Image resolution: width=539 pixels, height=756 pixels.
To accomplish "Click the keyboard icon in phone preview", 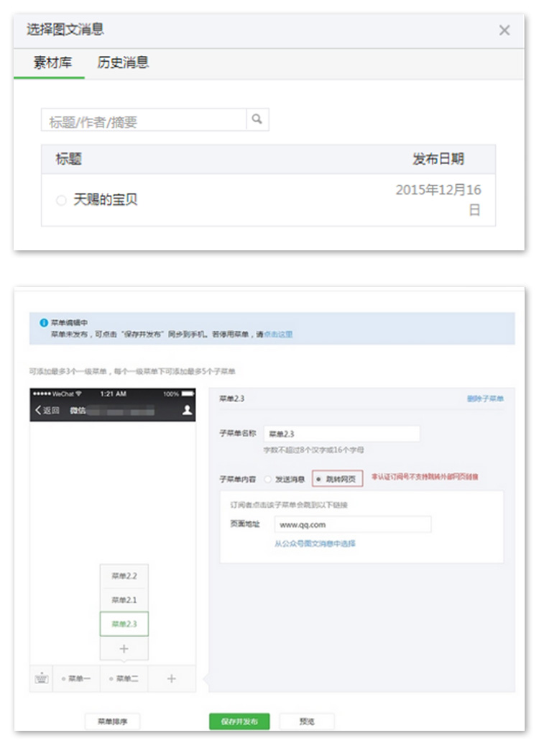I will pyautogui.click(x=41, y=678).
